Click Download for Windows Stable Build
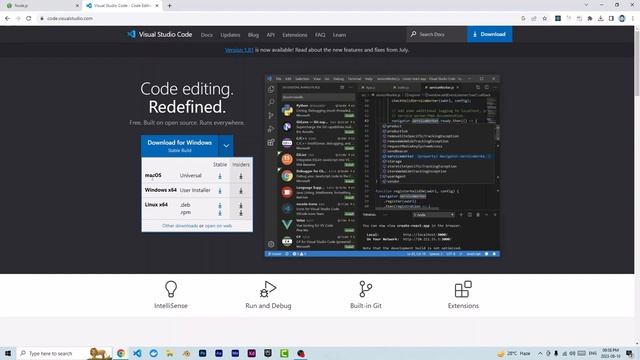 click(180, 146)
